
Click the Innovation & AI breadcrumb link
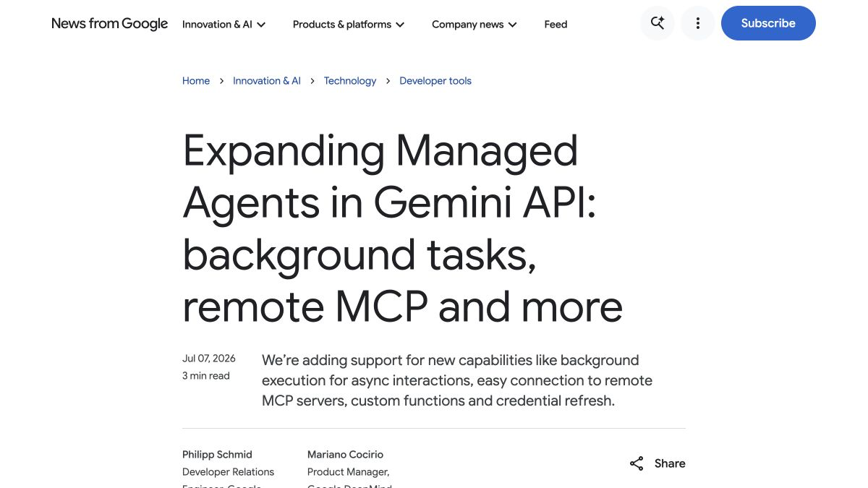[267, 81]
